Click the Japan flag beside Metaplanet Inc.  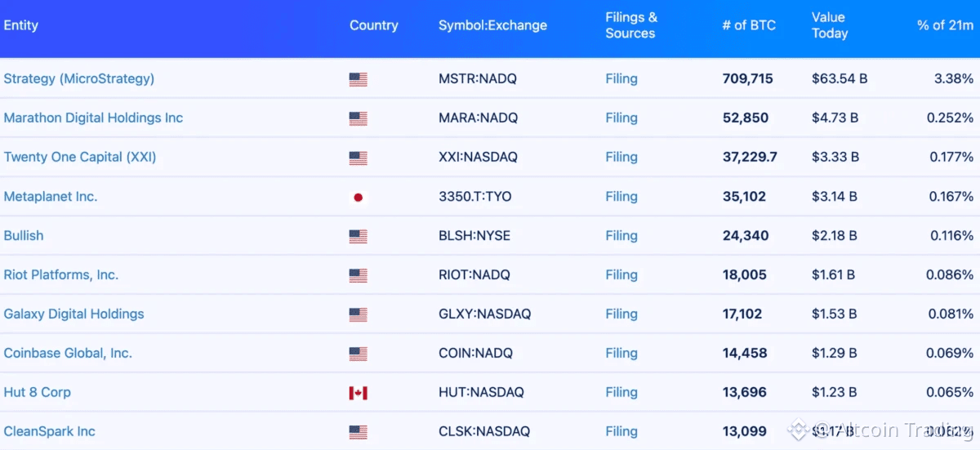(358, 197)
